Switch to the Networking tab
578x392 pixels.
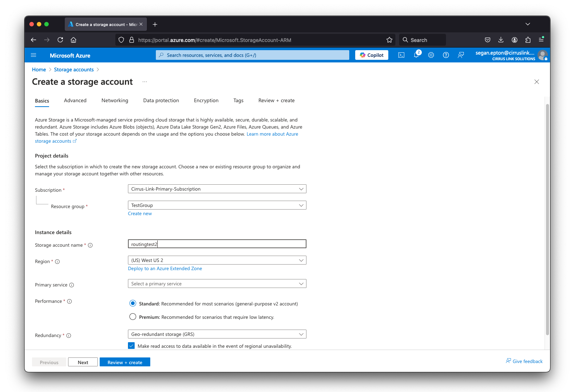tap(115, 100)
